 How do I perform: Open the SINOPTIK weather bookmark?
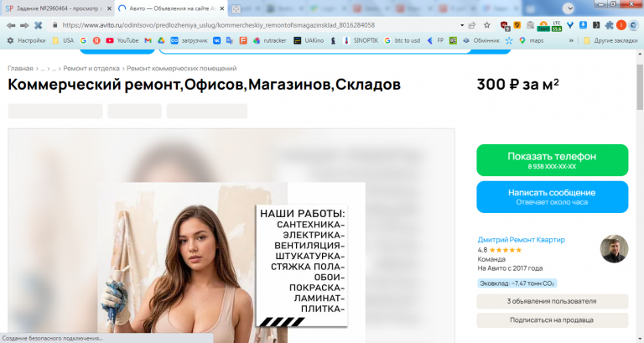tap(361, 40)
